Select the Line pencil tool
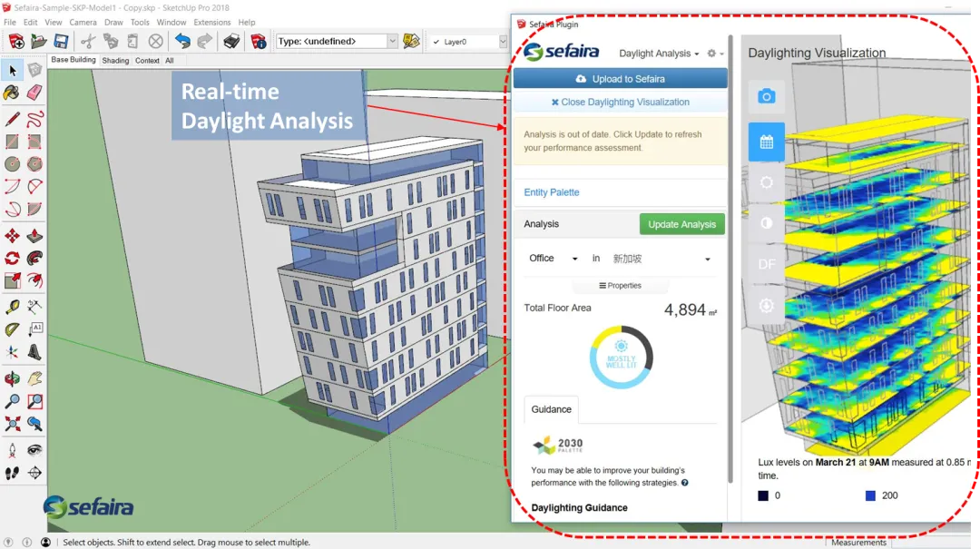The width and height of the screenshot is (980, 549). coord(13,119)
